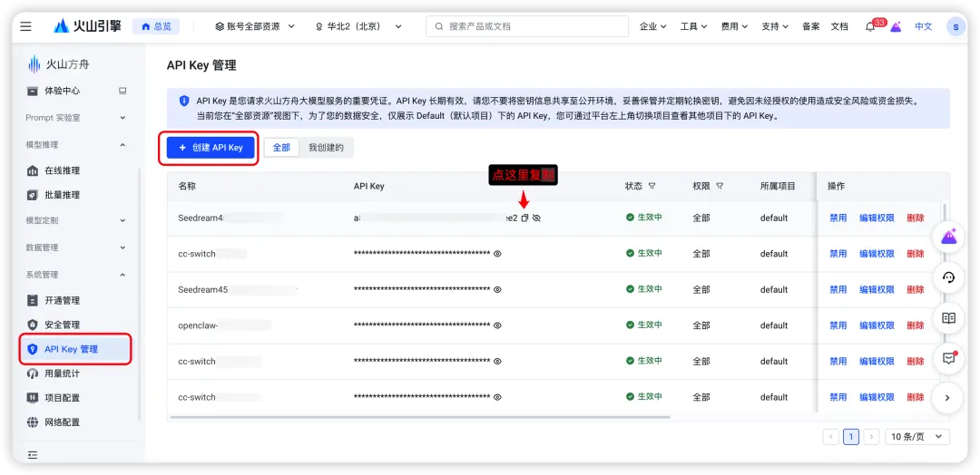
Task: Click the 总览 overview button
Action: (x=156, y=26)
